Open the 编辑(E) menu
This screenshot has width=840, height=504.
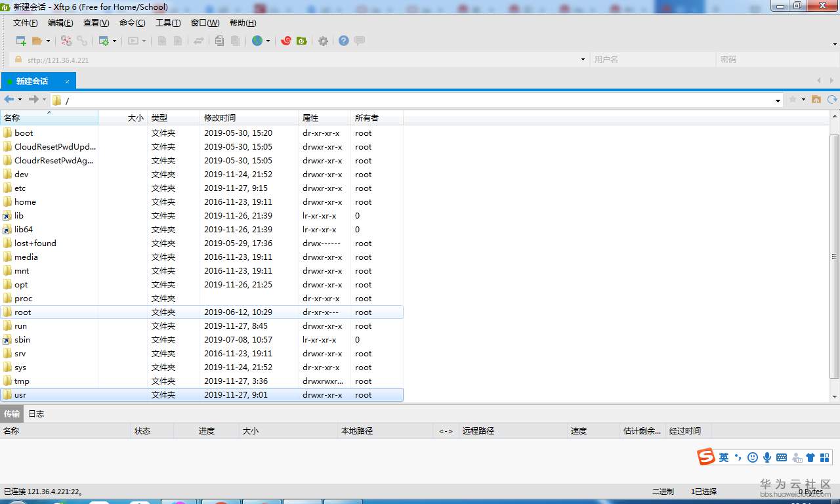coord(60,23)
